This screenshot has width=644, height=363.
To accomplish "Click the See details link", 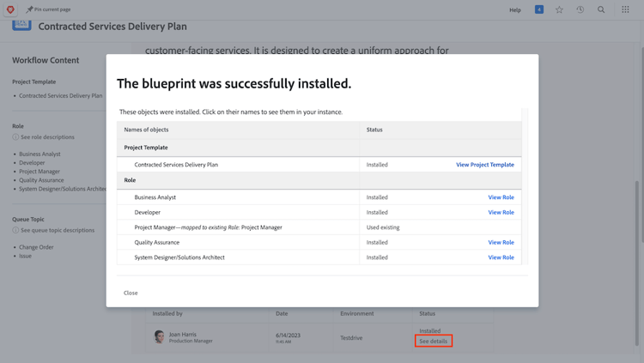I will pos(434,341).
